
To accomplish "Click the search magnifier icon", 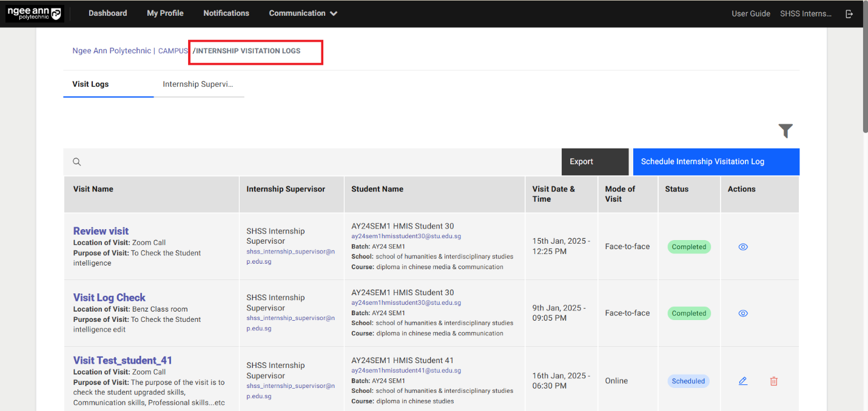I will tap(77, 162).
